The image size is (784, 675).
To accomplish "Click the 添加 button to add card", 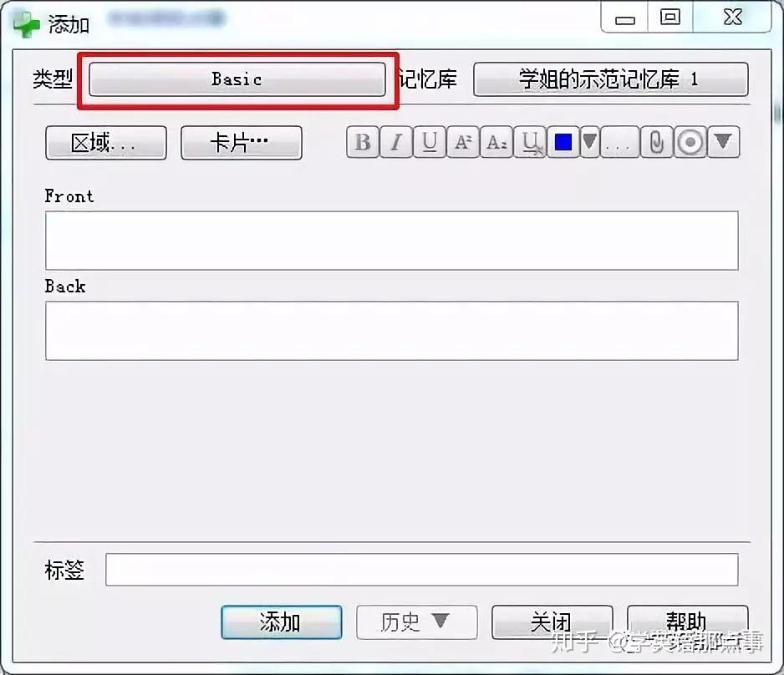I will (282, 622).
